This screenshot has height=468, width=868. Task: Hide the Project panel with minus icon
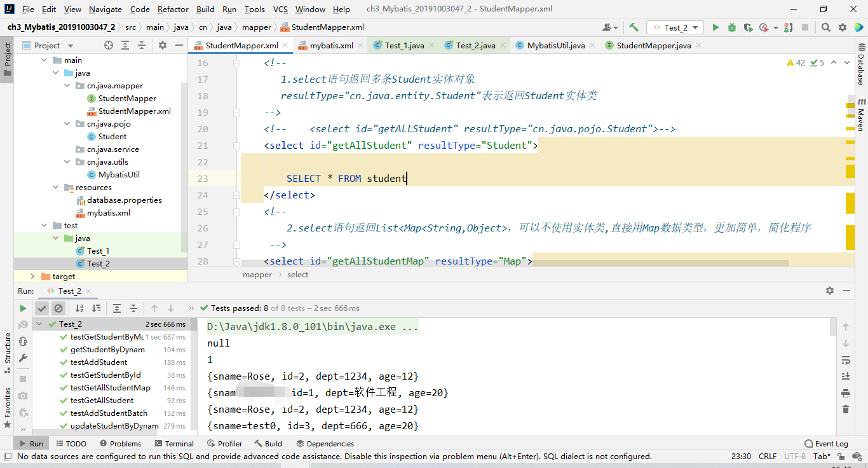[x=179, y=45]
